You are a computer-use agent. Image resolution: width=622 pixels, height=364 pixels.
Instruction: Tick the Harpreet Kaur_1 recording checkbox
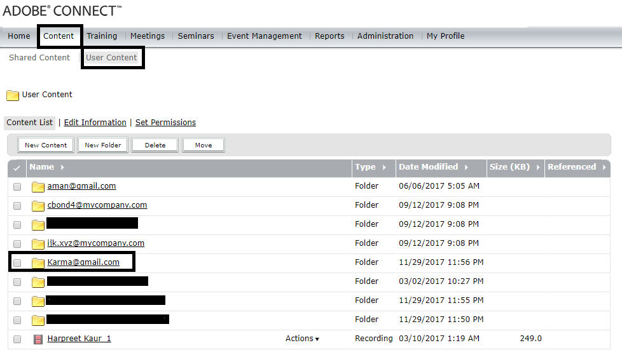(x=17, y=339)
